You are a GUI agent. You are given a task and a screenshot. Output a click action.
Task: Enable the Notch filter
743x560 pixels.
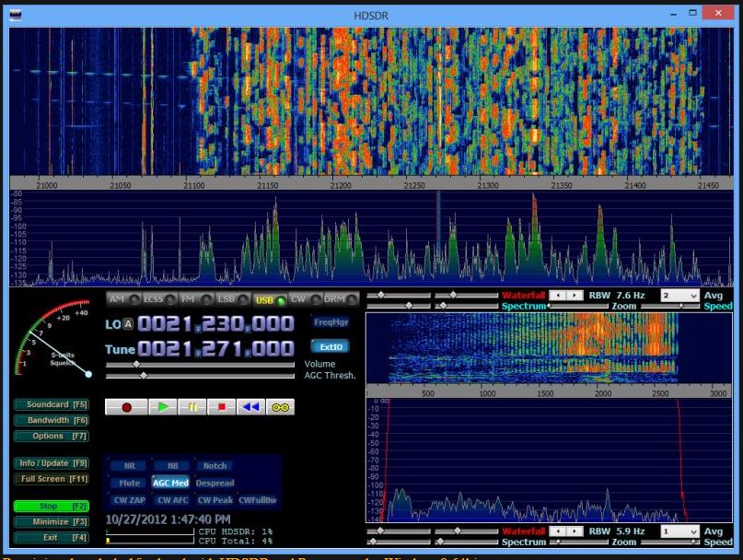pos(215,466)
